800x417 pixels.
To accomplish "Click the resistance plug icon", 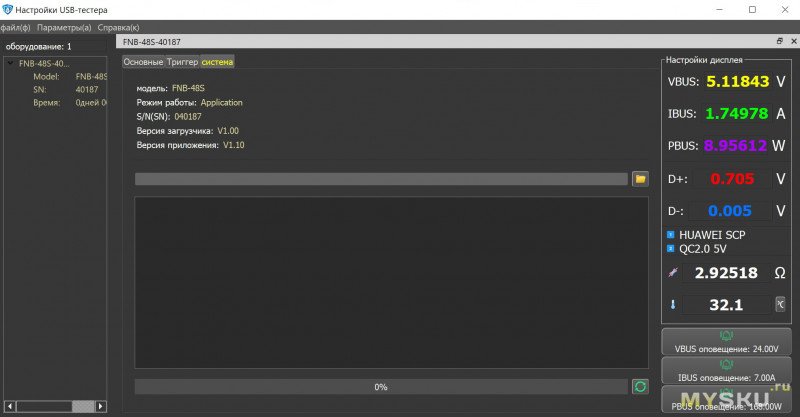I will [x=672, y=273].
